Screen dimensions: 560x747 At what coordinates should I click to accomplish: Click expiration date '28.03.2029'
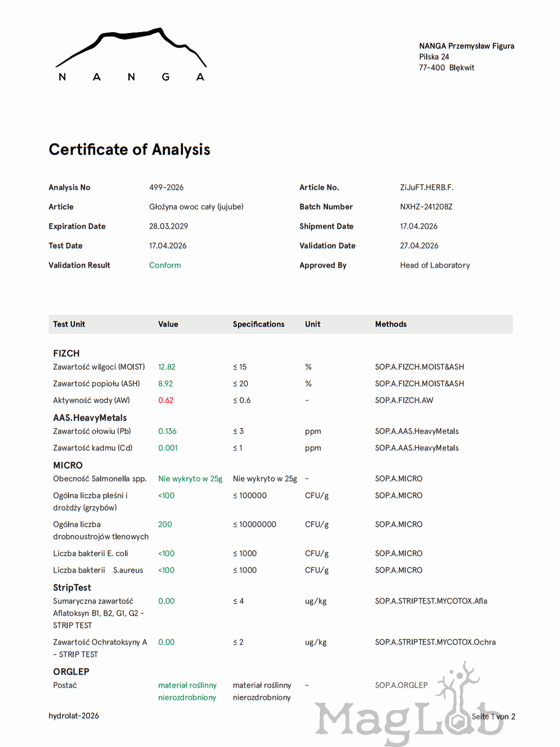(x=169, y=226)
